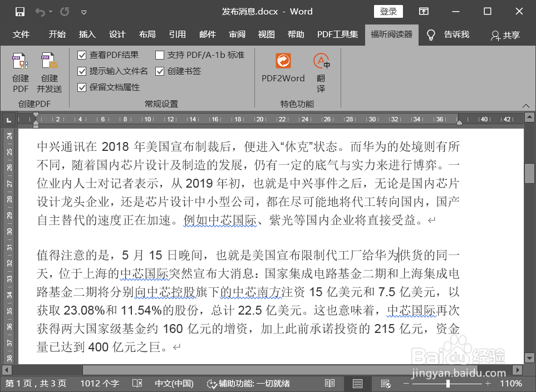Switch to print layout view icon
The image size is (536, 392).
(x=357, y=383)
